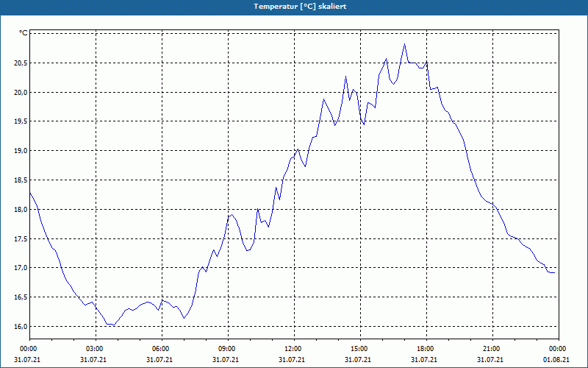Click the 17,5 y-axis label
Viewport: 588px width, 368px height.
pos(21,238)
